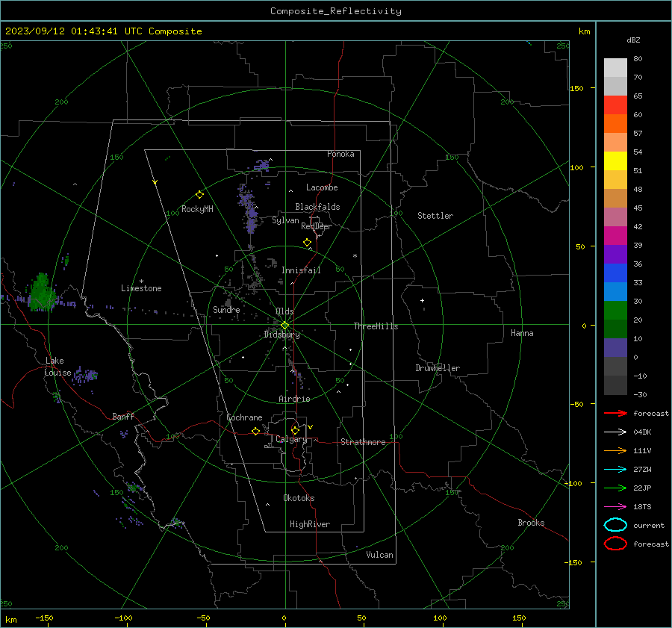The width and height of the screenshot is (672, 628).
Task: Click the magenta 18TS arrow icon
Action: click(x=615, y=507)
